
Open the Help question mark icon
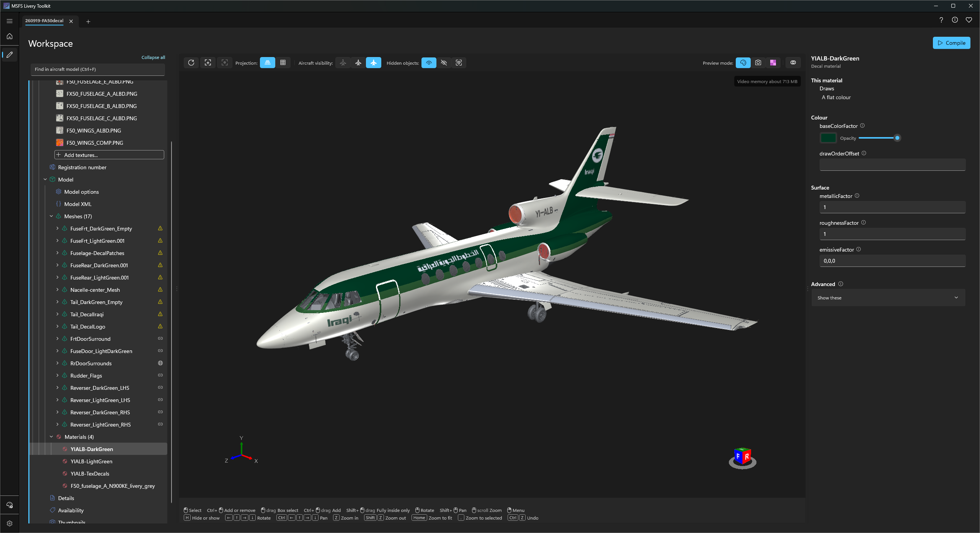pyautogui.click(x=941, y=20)
